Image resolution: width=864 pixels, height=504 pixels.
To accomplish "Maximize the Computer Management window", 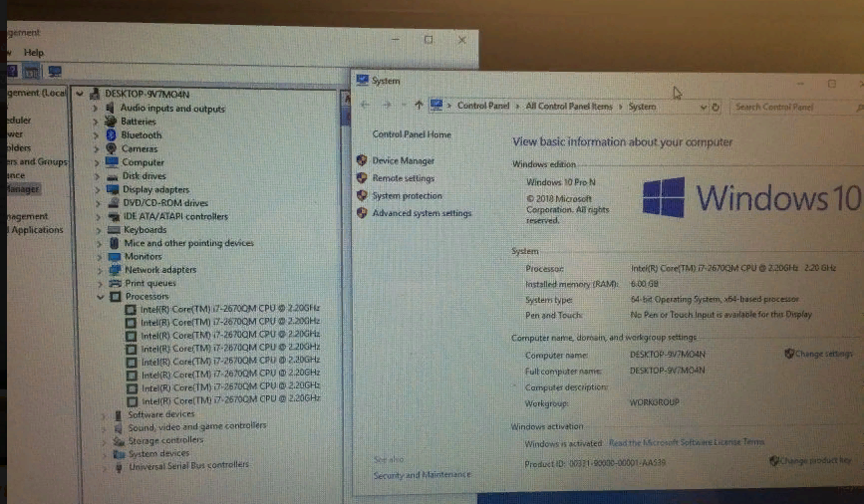I will 429,40.
